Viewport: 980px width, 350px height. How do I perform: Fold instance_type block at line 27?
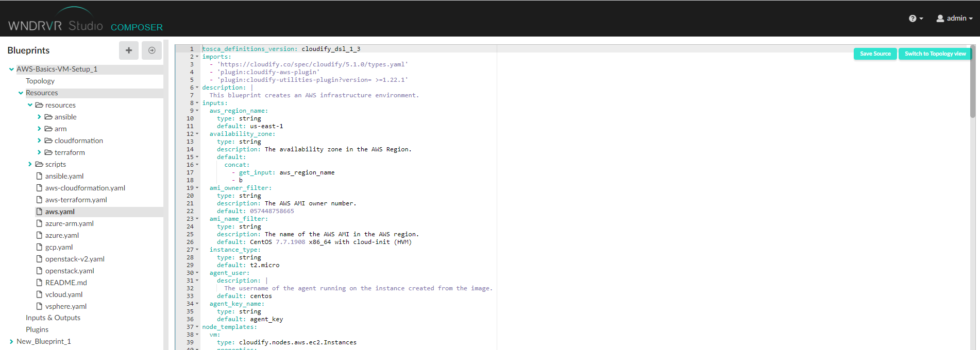[x=197, y=250]
